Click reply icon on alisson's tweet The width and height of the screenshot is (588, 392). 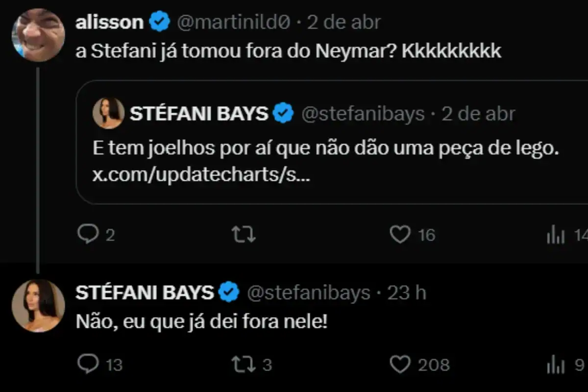[x=88, y=235]
